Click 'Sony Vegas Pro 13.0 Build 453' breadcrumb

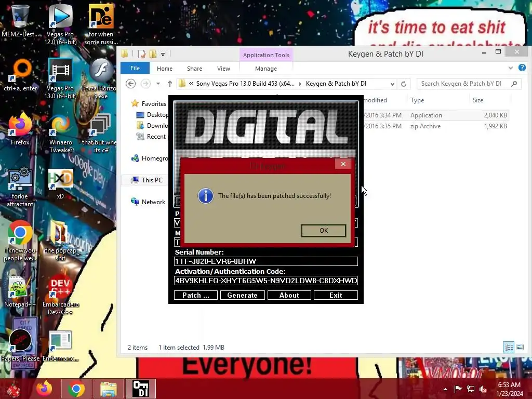click(245, 84)
